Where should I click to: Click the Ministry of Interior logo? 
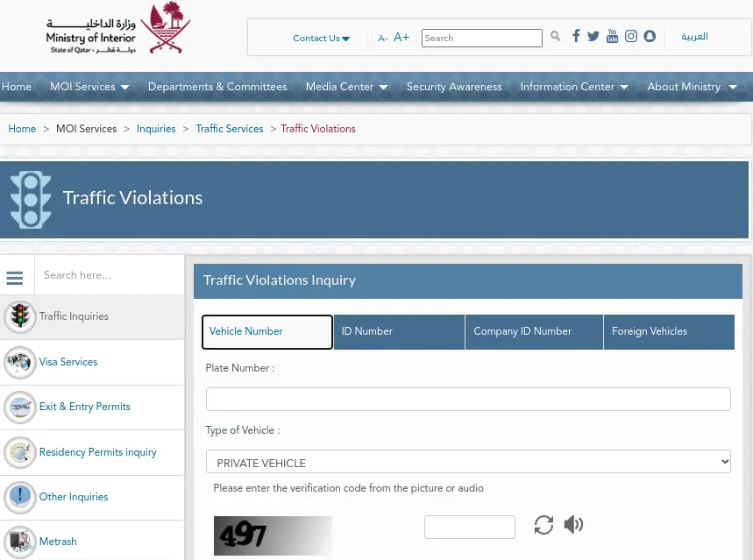coord(117,29)
